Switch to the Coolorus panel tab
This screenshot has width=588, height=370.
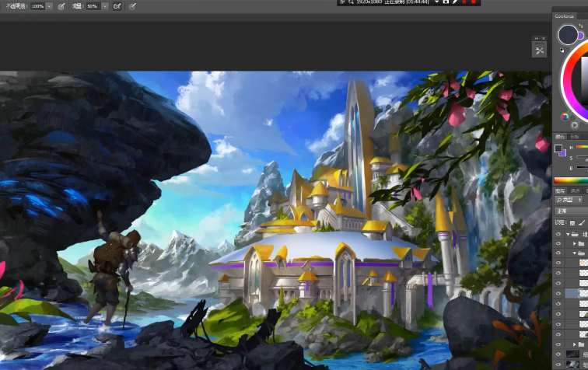point(565,16)
